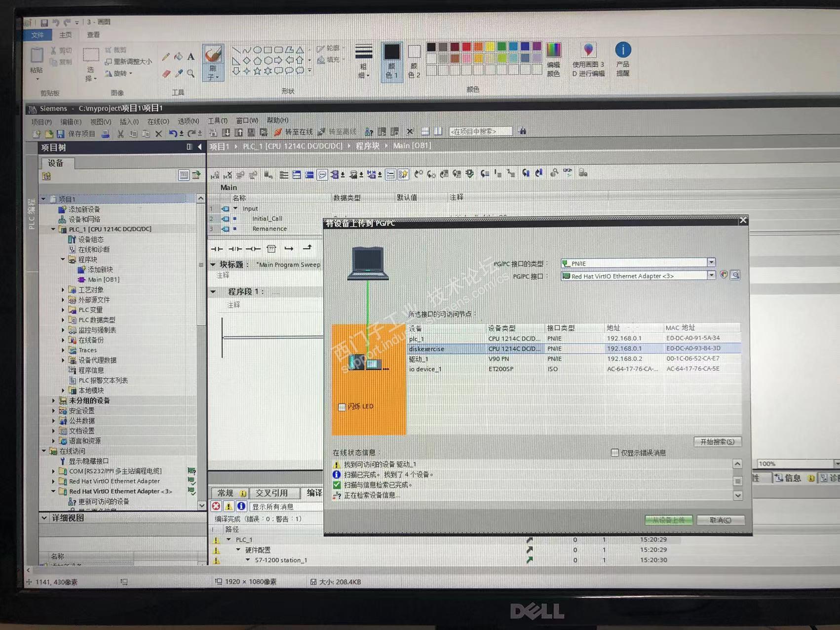
Task: Open the line thickness dropdown
Action: pos(363,61)
